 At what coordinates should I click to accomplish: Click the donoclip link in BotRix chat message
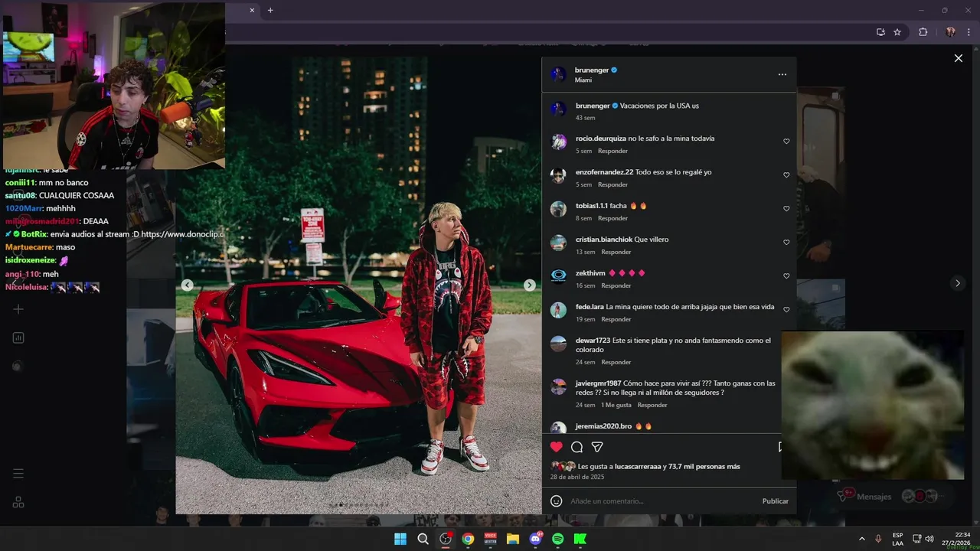(x=183, y=234)
